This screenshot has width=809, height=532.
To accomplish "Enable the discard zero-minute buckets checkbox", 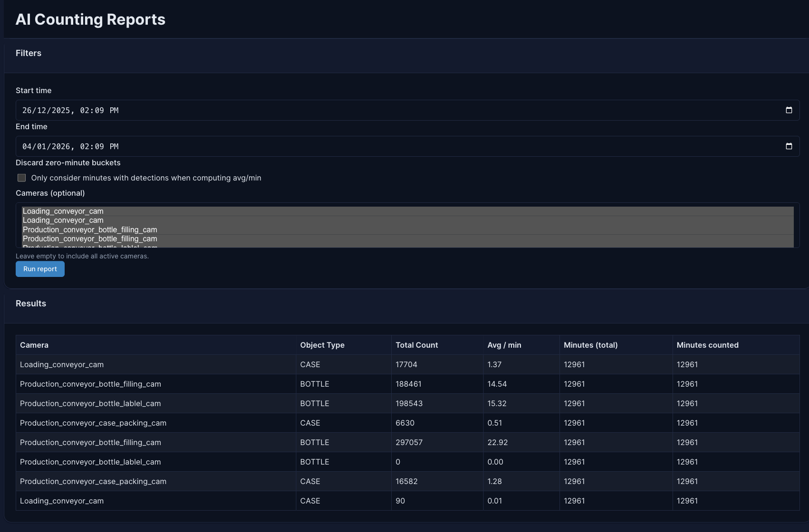I will click(22, 178).
